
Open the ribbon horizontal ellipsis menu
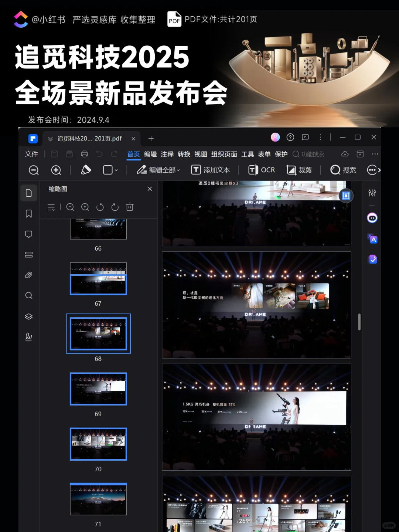[x=375, y=154]
